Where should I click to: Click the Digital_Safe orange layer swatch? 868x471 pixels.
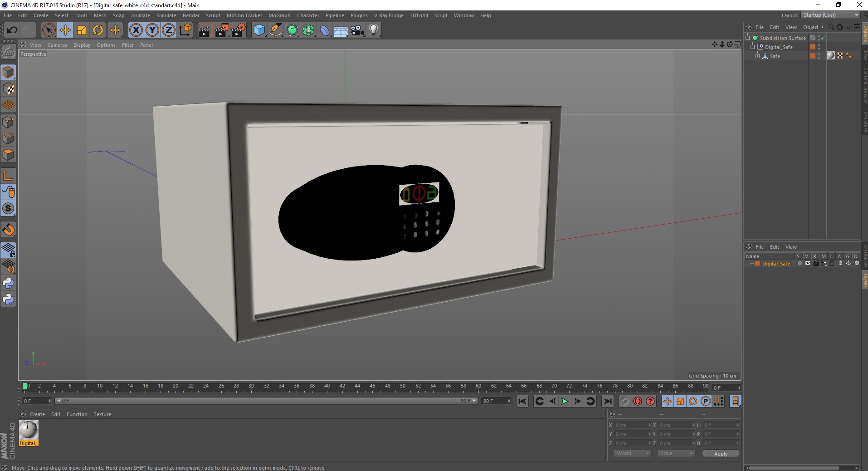813,47
